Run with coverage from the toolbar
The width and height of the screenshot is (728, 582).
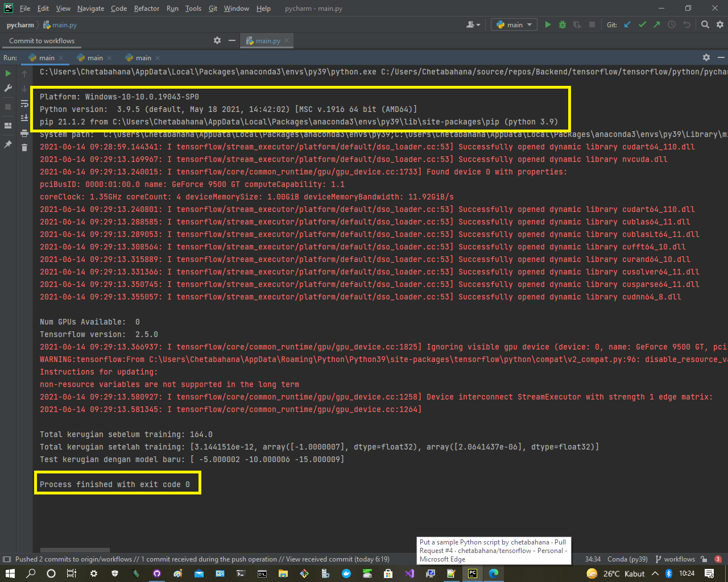(x=577, y=24)
